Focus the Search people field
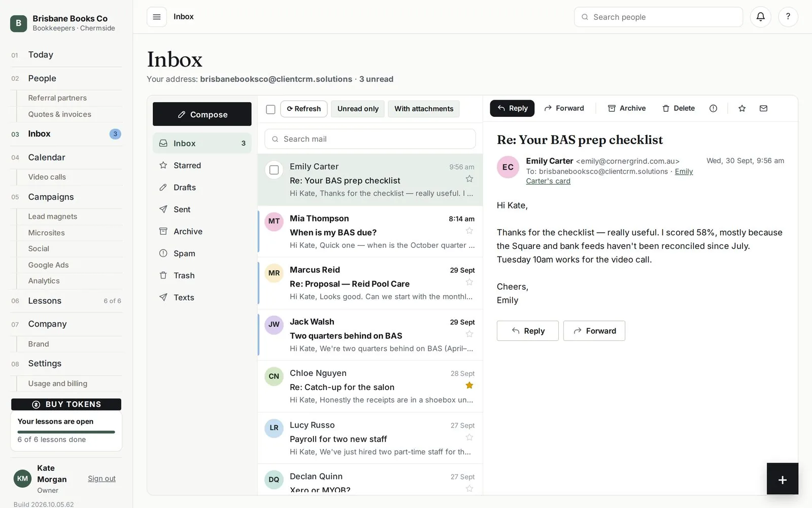 click(658, 17)
